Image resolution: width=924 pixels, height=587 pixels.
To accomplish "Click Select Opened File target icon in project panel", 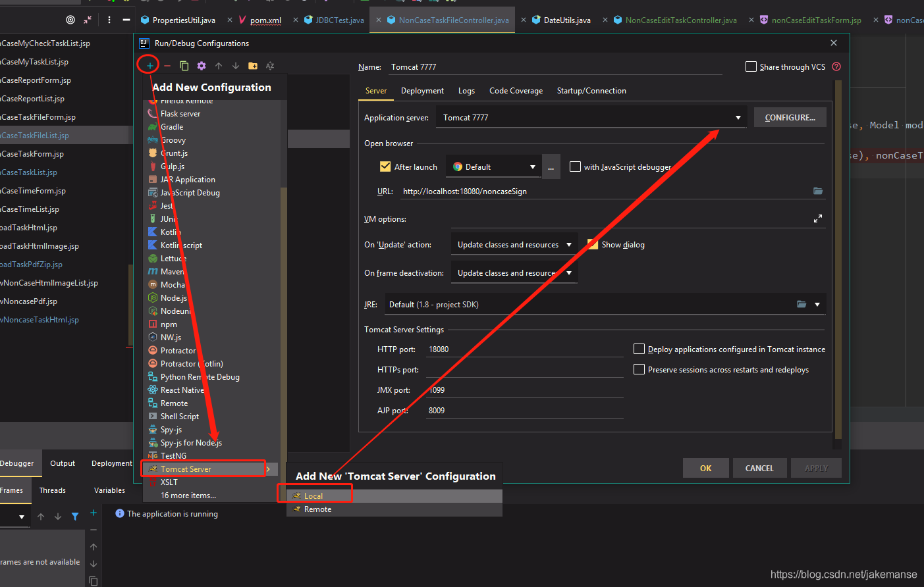I will [70, 20].
